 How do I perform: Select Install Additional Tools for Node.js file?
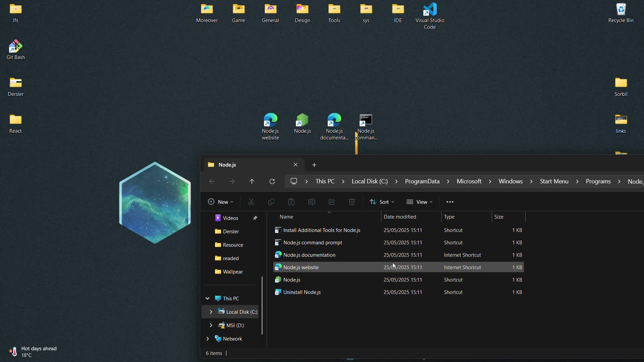pyautogui.click(x=398, y=230)
